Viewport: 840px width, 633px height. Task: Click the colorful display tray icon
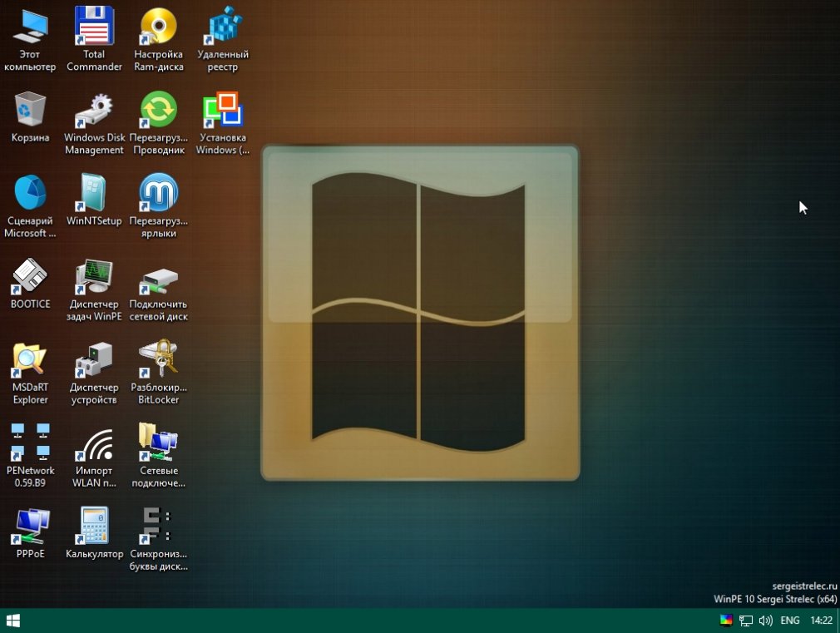pos(726,621)
